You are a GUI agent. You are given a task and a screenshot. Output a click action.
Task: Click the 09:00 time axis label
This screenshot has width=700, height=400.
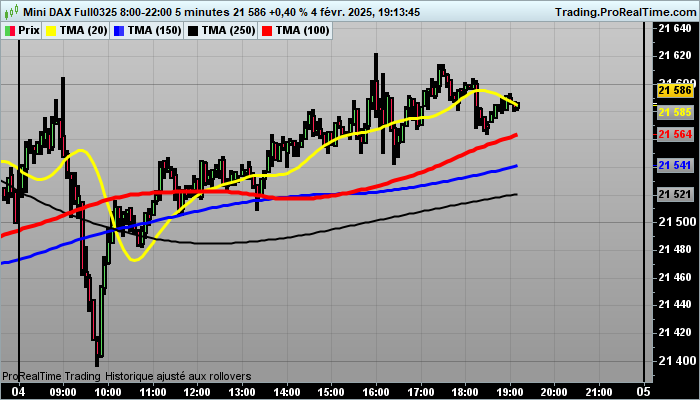coord(63,391)
